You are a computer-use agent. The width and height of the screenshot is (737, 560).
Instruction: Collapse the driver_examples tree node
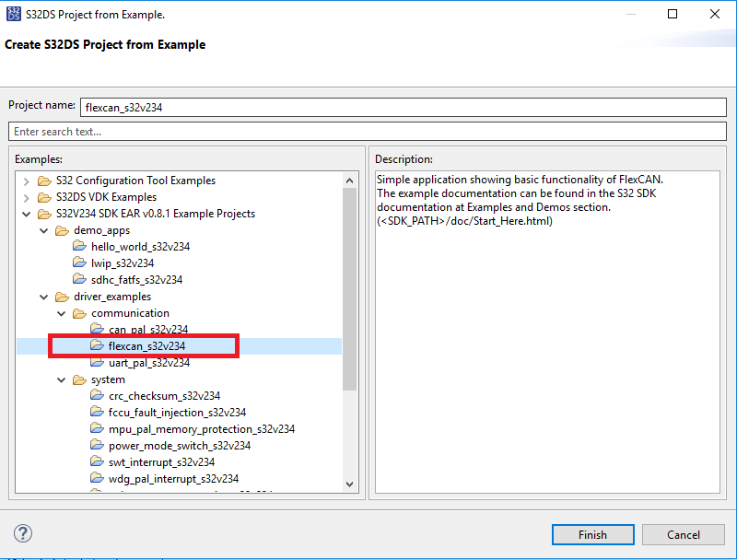tap(43, 297)
